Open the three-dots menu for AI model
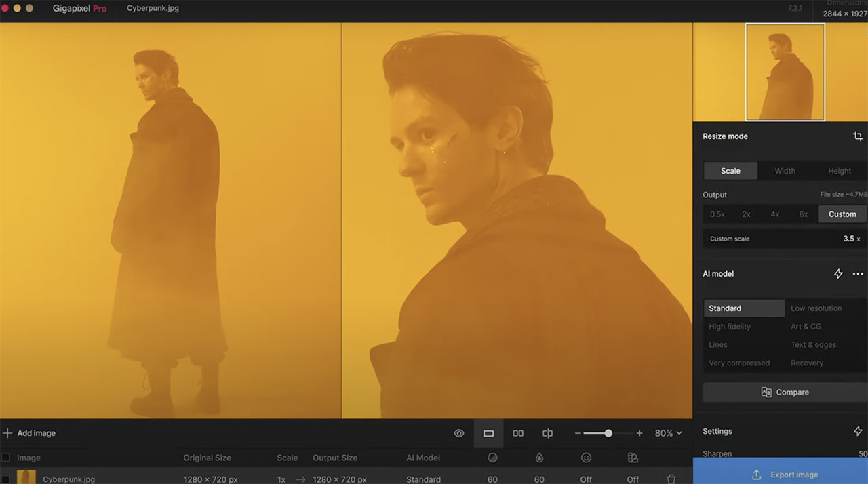Screen dimensions: 868x484 (x=858, y=274)
